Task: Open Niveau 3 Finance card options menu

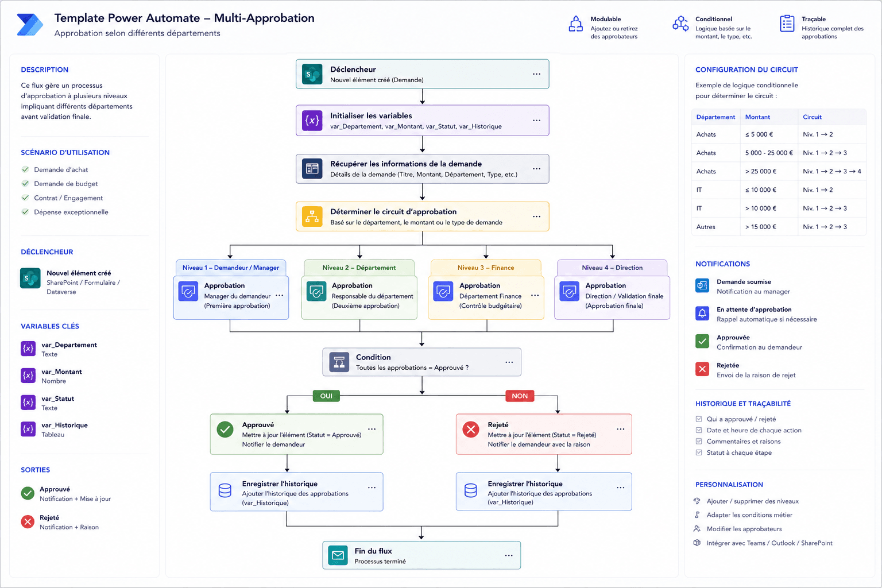Action: pos(535,295)
